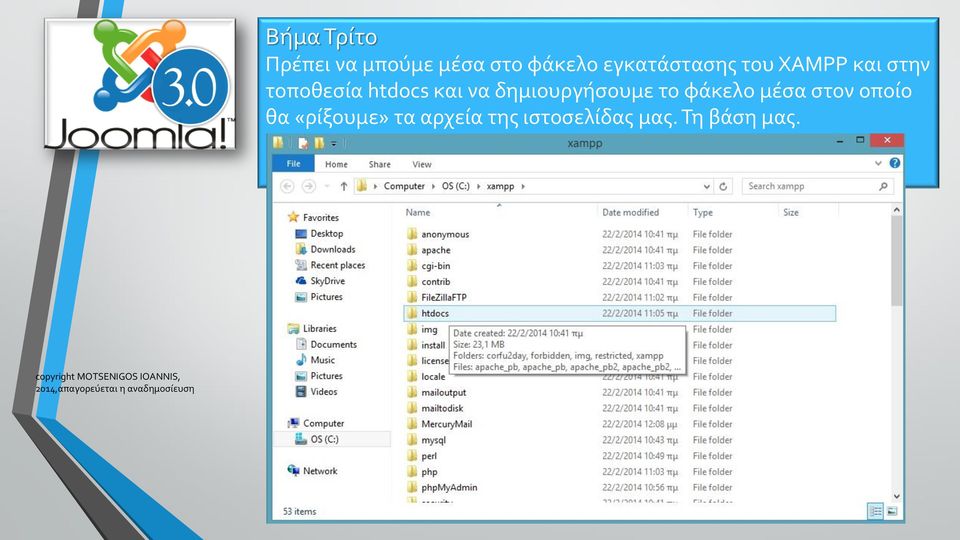This screenshot has width=960, height=540.
Task: Go up one folder level arrow
Action: (x=343, y=186)
